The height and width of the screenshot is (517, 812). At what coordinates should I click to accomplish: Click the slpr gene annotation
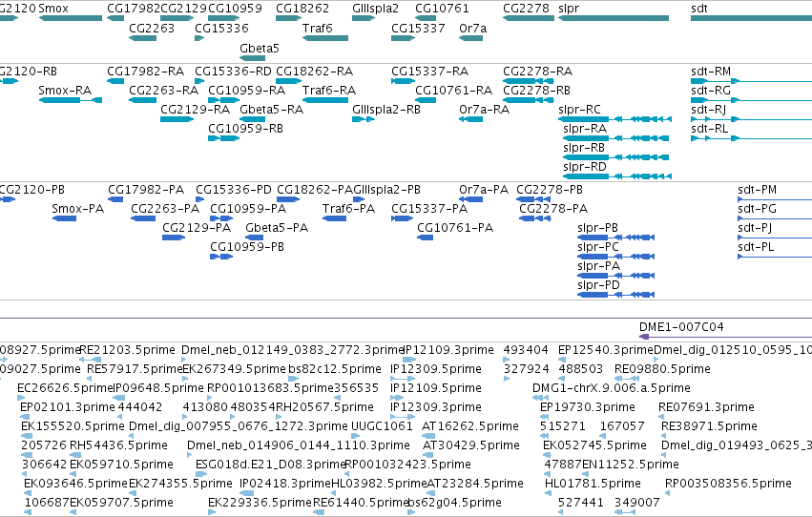pyautogui.click(x=614, y=19)
